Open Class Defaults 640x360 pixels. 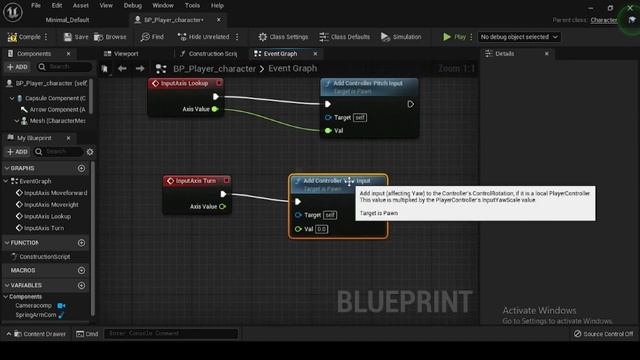[x=344, y=37]
